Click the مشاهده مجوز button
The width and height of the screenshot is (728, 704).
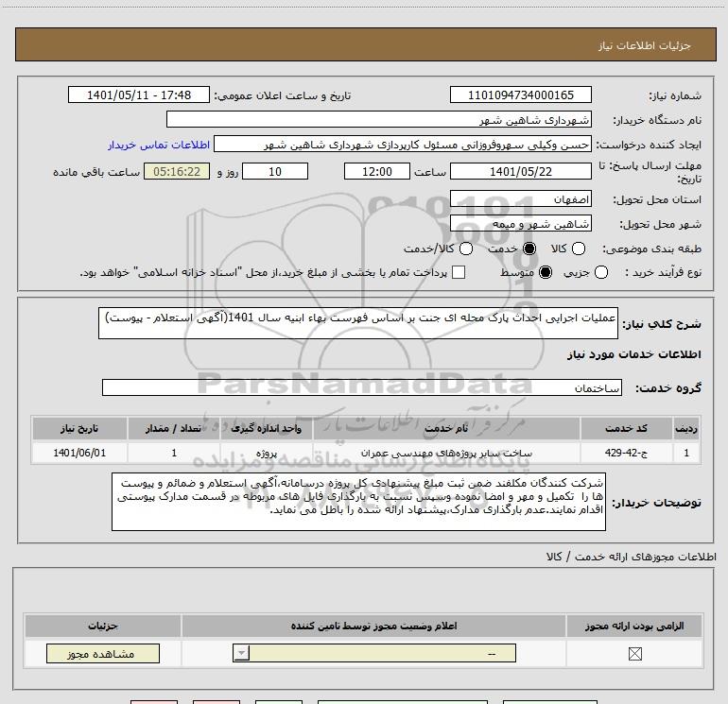pyautogui.click(x=103, y=653)
